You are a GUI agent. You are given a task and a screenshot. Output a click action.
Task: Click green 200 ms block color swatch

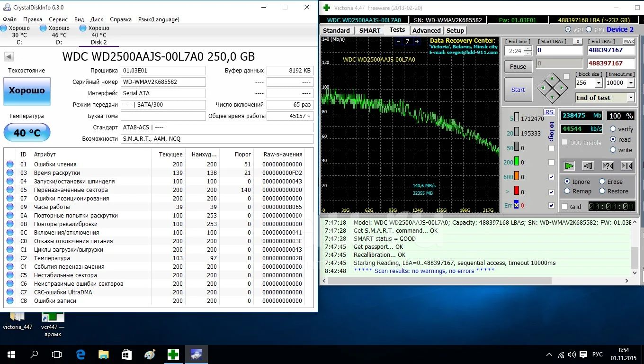pos(517,162)
